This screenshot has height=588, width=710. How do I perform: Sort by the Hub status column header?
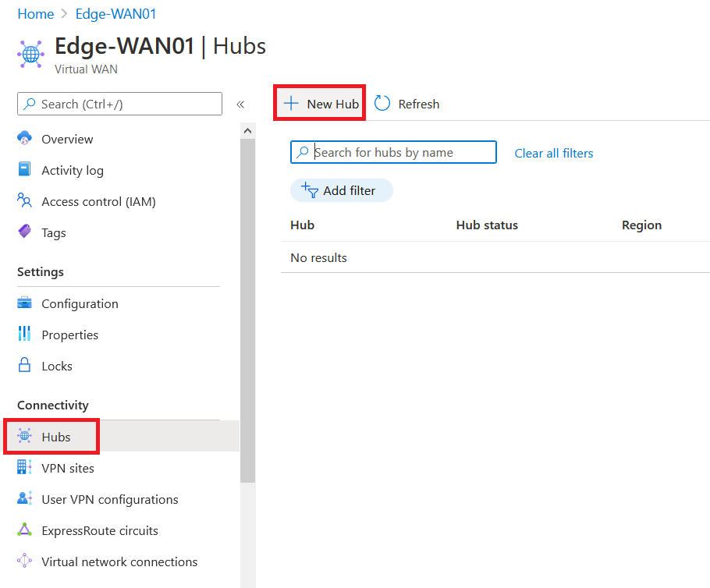pyautogui.click(x=487, y=225)
